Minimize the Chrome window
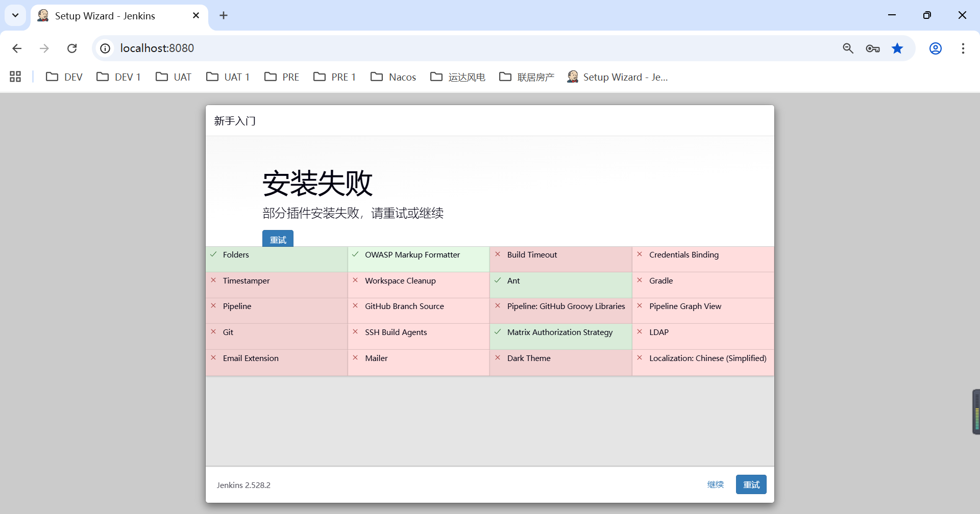 (892, 15)
